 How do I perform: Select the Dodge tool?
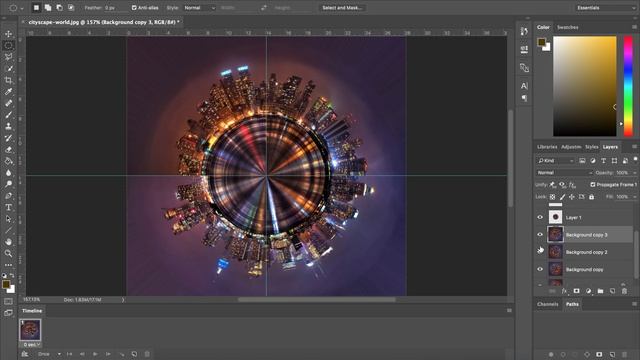9,184
